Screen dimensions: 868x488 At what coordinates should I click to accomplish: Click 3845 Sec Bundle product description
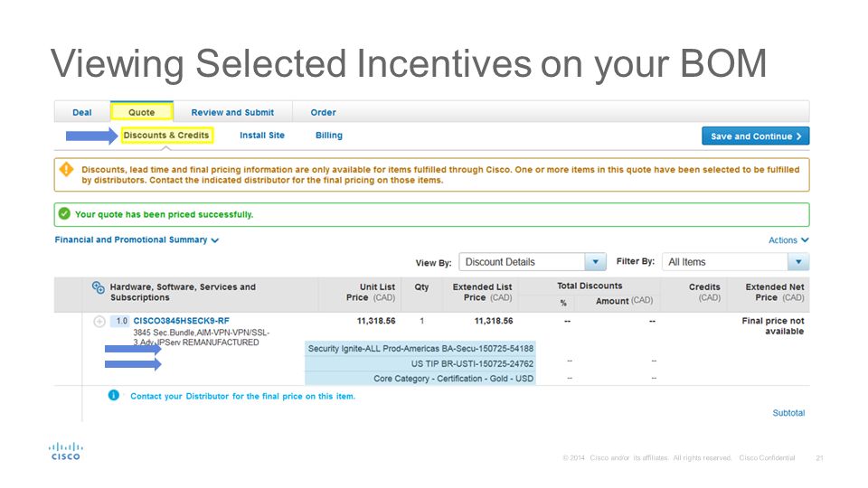coord(201,337)
